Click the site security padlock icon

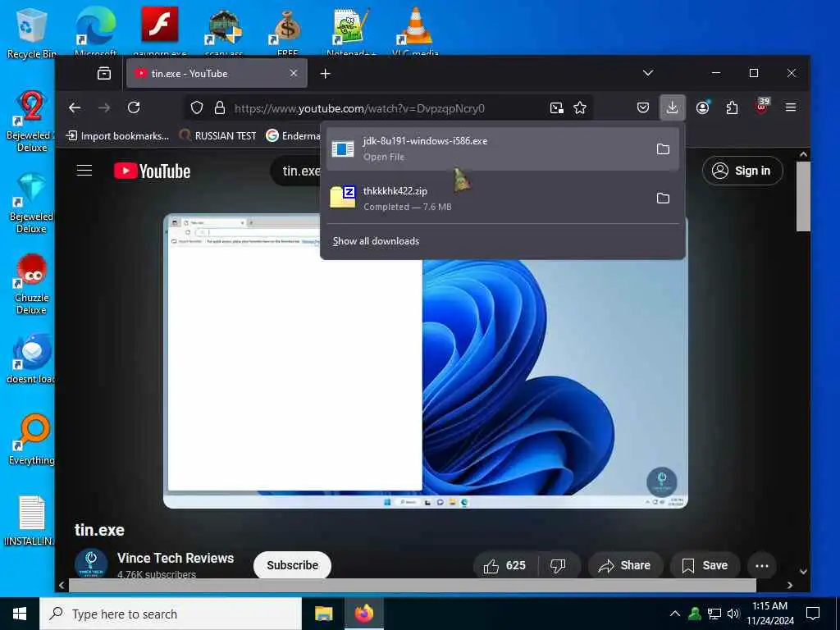click(x=220, y=107)
